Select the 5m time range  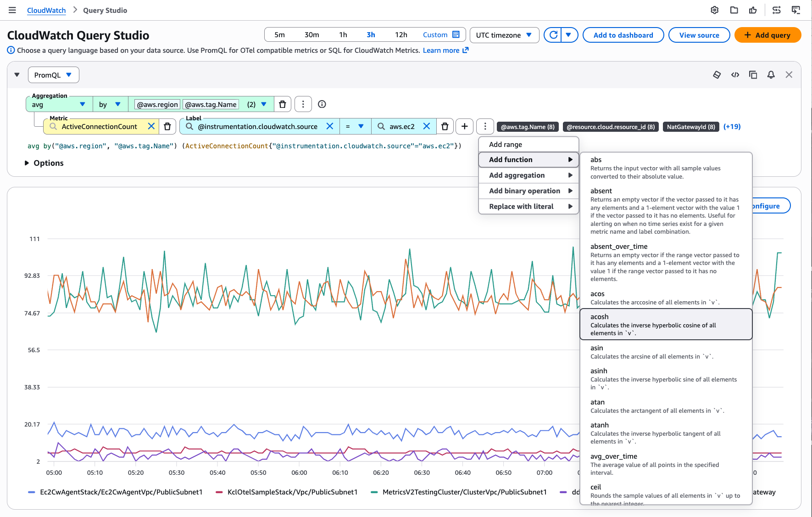pos(279,35)
